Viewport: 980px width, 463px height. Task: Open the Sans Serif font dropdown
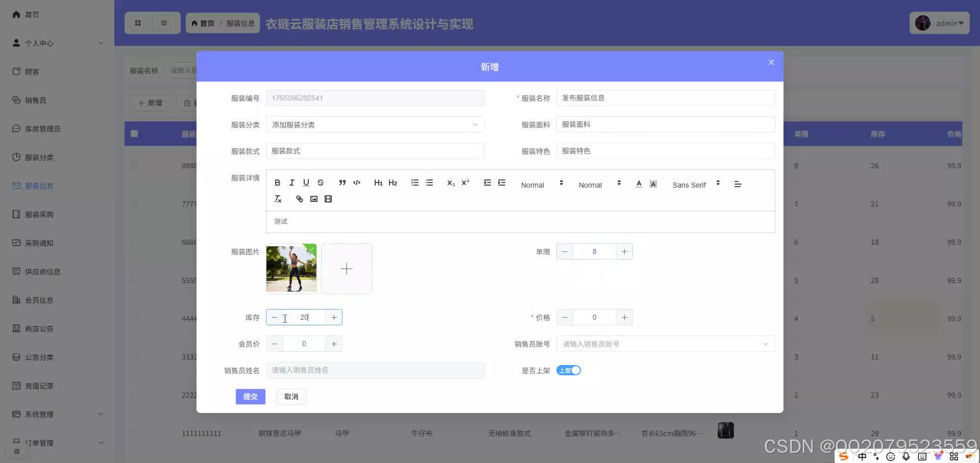696,185
